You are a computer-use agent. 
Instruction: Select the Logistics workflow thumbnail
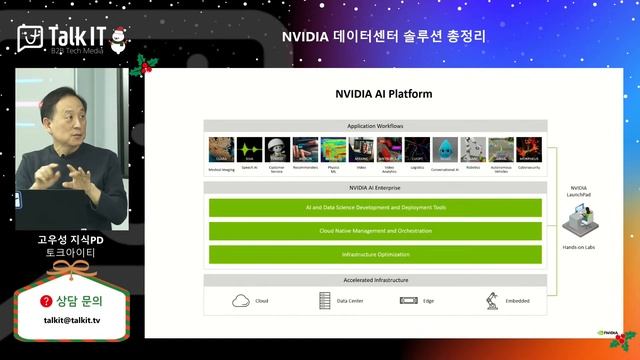417,149
